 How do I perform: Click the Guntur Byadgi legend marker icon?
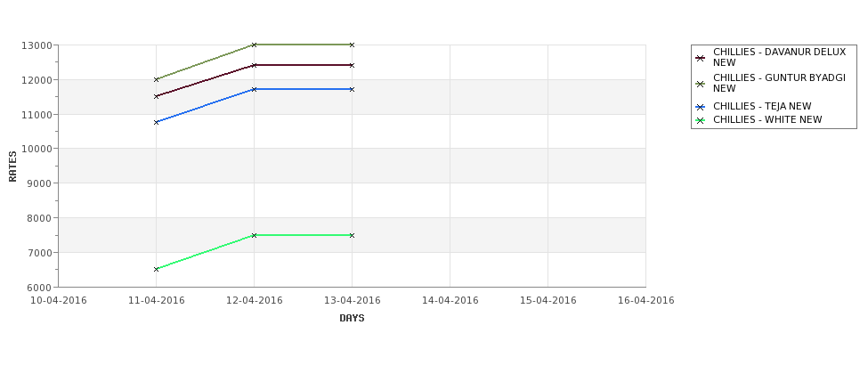click(x=701, y=84)
